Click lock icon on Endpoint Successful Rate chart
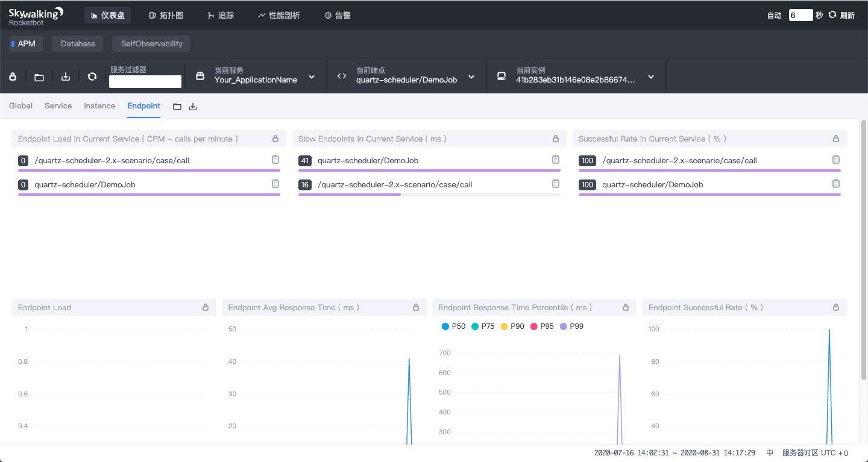 (x=836, y=307)
